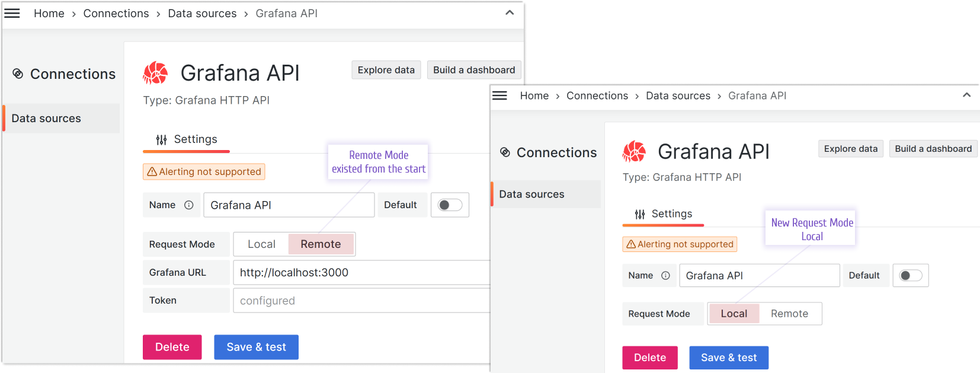Open hamburger menu in left window
Image resolution: width=980 pixels, height=373 pixels.
pyautogui.click(x=12, y=13)
